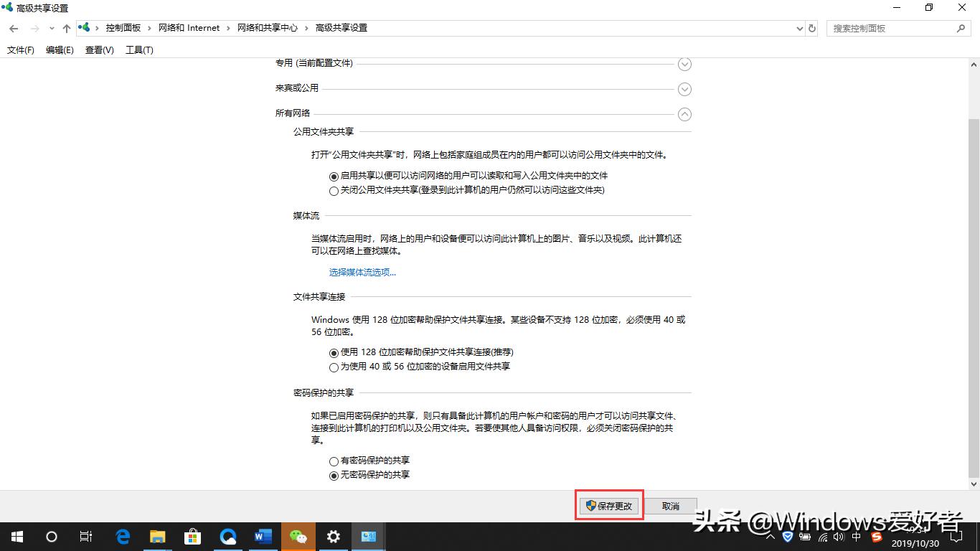Click the back navigation arrow

tap(13, 28)
